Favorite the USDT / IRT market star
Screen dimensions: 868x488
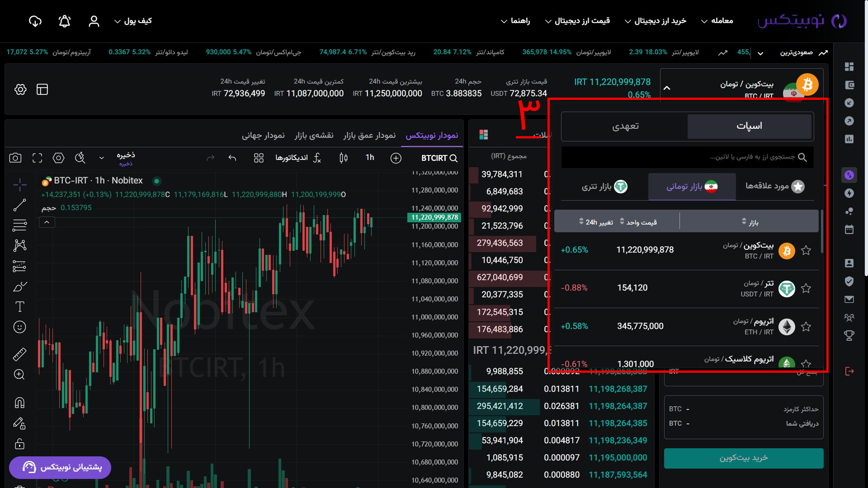click(x=806, y=288)
